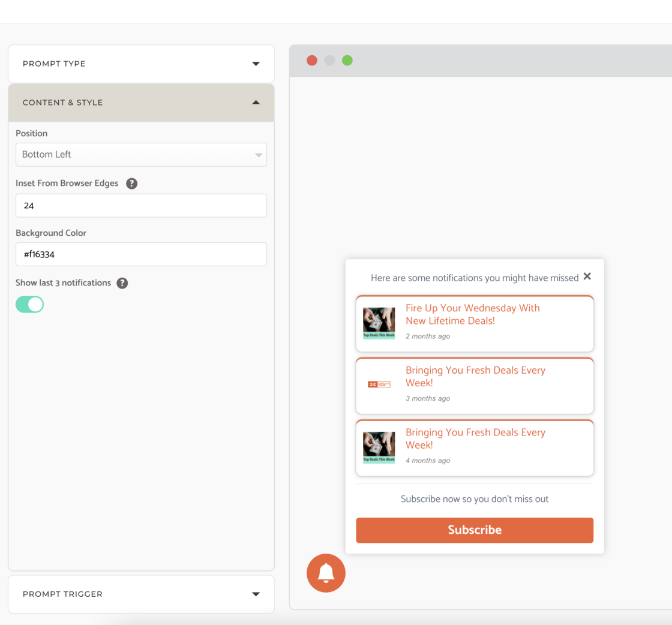This screenshot has height=625, width=672.
Task: Open help icon for Inset From Browser Edges
Action: click(x=131, y=184)
